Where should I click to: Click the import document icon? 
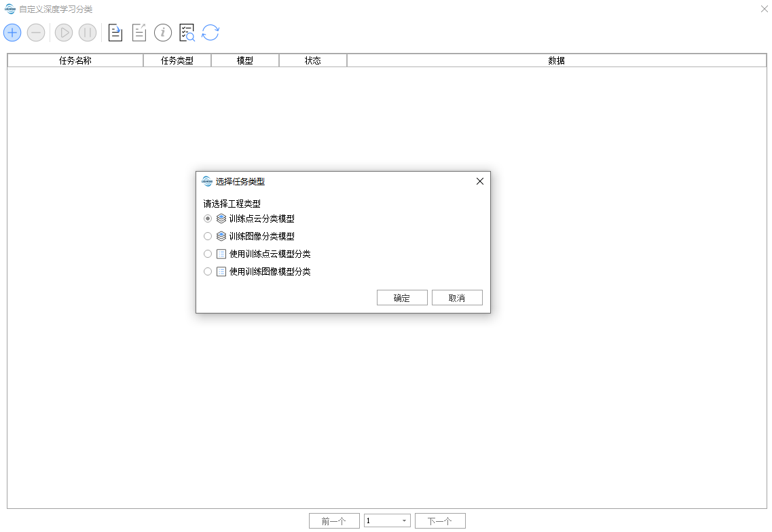[x=115, y=33]
